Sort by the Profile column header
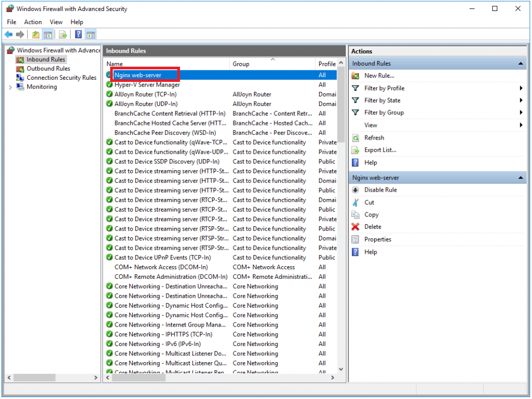This screenshot has height=399, width=532. click(327, 64)
